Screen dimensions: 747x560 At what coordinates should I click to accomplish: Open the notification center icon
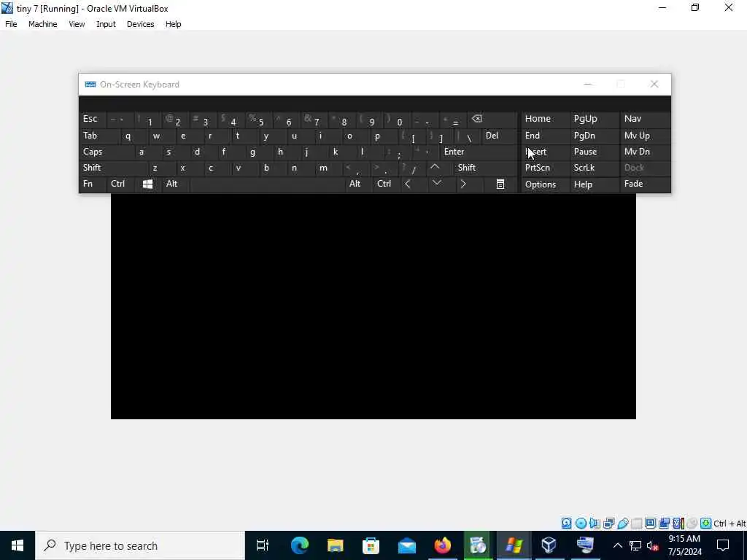click(723, 545)
